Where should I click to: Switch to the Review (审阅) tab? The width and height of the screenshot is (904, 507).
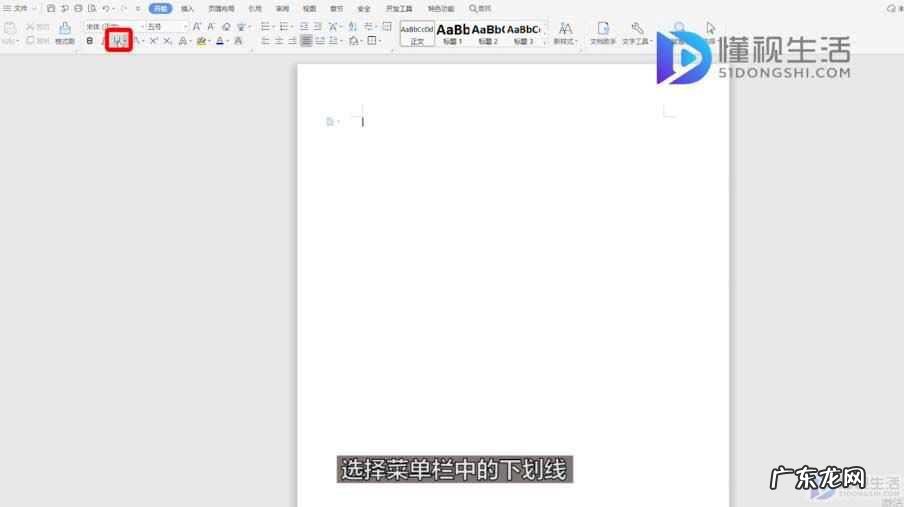tap(282, 9)
